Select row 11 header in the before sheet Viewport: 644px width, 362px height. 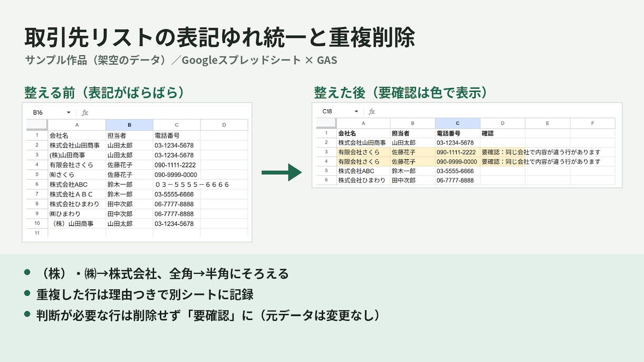pyautogui.click(x=37, y=233)
